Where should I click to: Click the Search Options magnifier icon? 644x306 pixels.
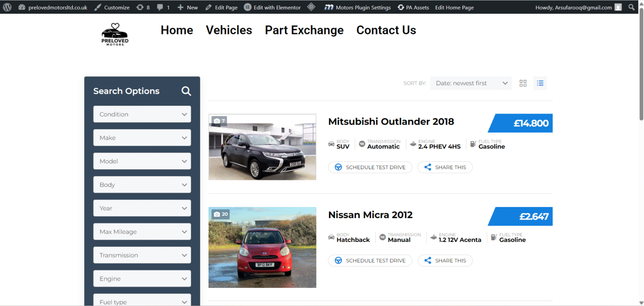[x=186, y=91]
